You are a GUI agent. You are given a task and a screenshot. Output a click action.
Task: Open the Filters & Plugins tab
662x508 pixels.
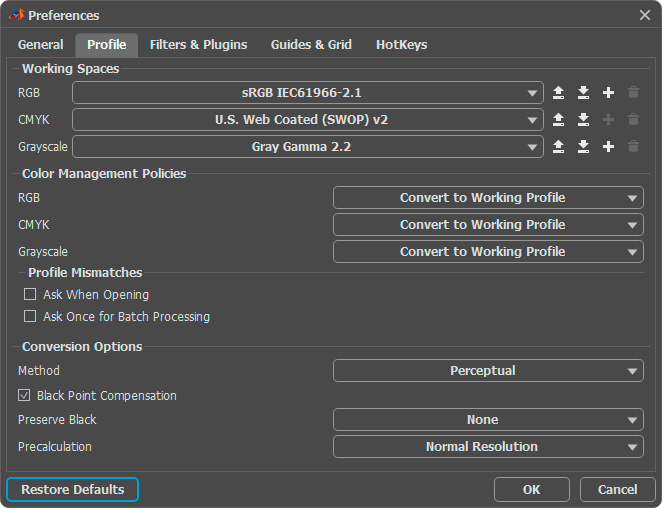click(198, 45)
